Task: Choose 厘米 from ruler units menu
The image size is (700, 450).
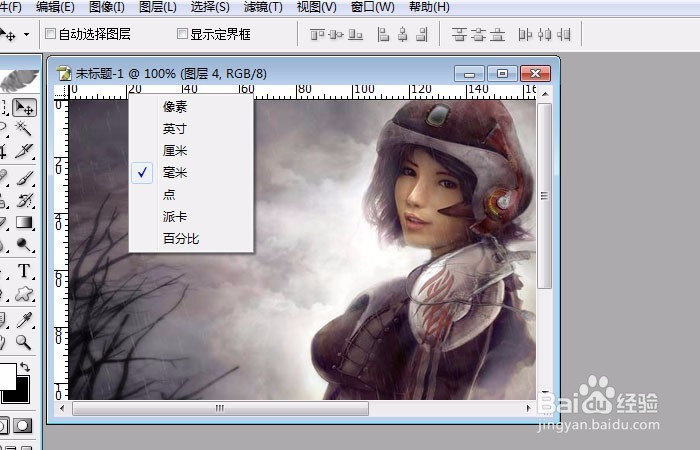Action: click(x=191, y=150)
